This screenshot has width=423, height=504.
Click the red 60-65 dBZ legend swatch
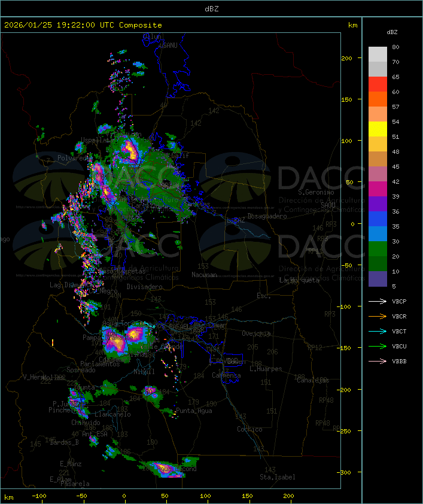378,84
